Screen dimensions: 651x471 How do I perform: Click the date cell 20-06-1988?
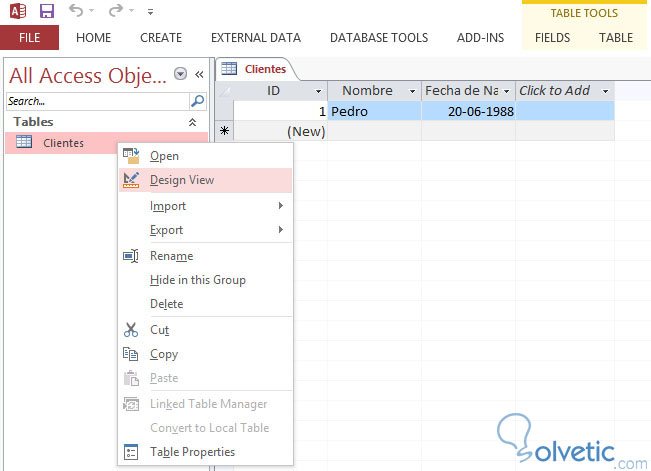(468, 111)
